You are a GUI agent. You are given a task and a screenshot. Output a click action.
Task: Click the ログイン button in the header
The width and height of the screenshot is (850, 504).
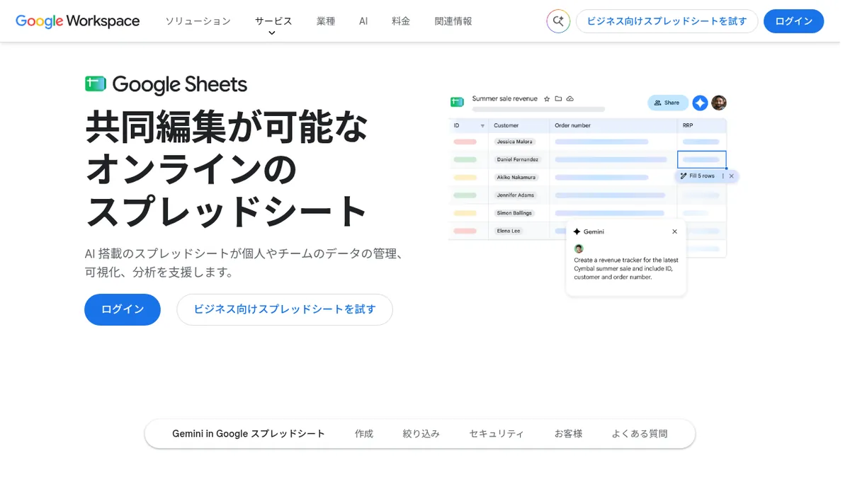pos(793,21)
